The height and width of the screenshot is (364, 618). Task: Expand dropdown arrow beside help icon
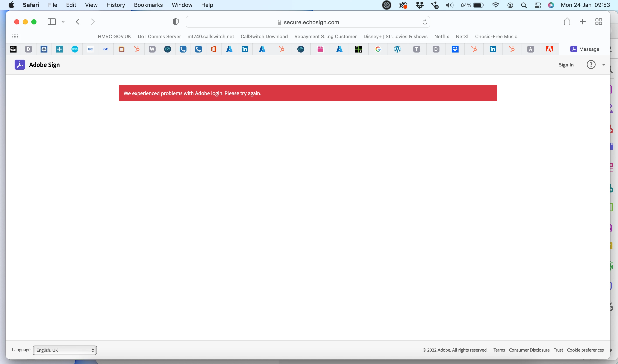pos(603,65)
